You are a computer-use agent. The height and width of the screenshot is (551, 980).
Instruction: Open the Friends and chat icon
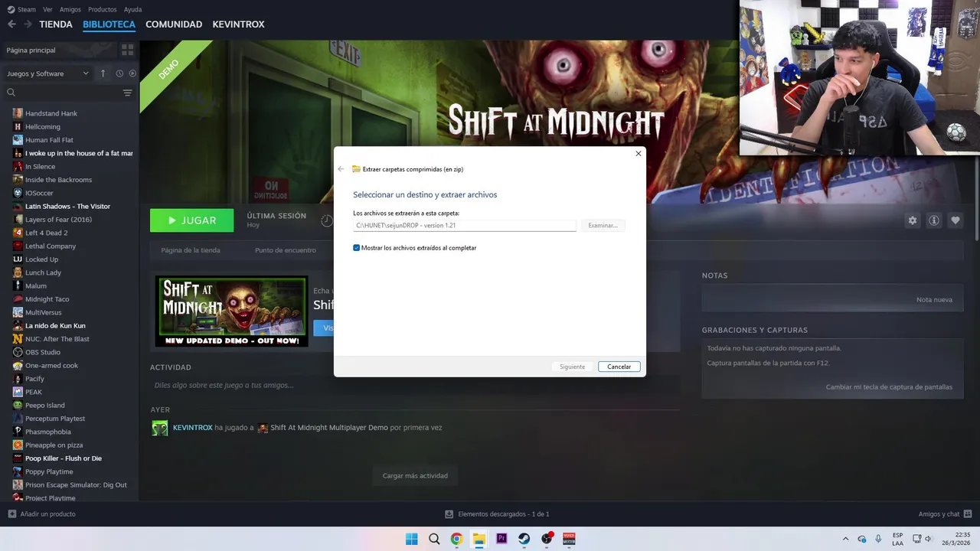point(968,514)
